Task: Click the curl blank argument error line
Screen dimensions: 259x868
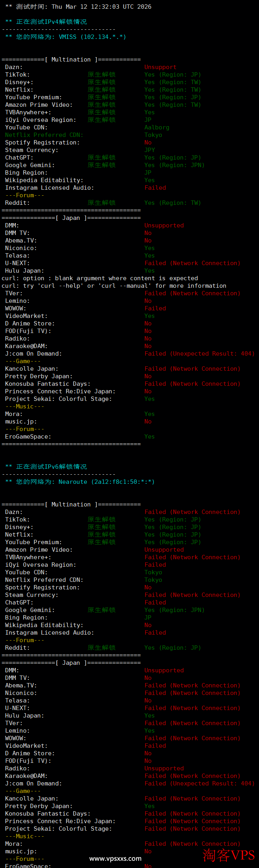Action: [100, 278]
